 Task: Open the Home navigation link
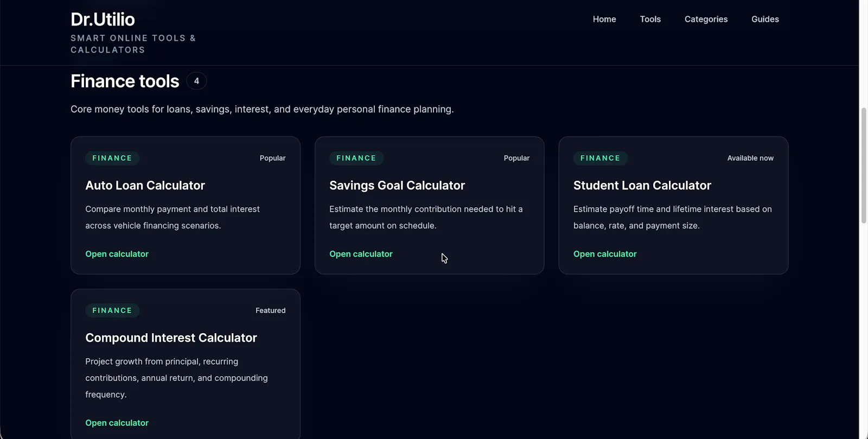[604, 19]
